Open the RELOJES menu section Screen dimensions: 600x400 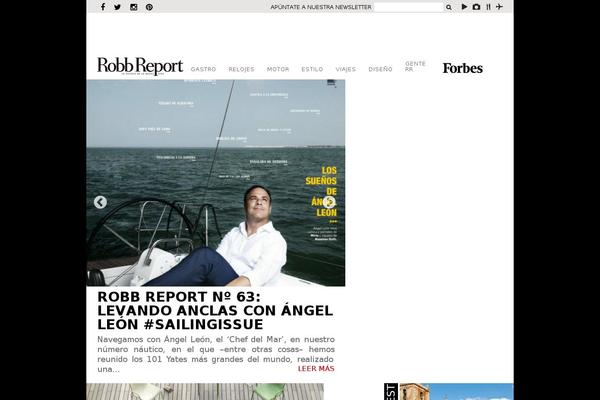tap(241, 69)
